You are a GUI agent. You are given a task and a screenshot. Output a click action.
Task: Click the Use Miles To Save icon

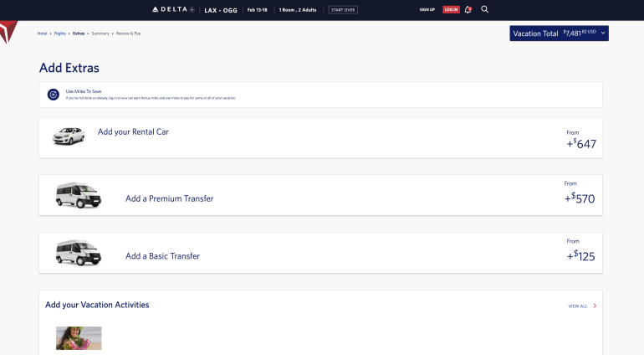[x=54, y=95]
